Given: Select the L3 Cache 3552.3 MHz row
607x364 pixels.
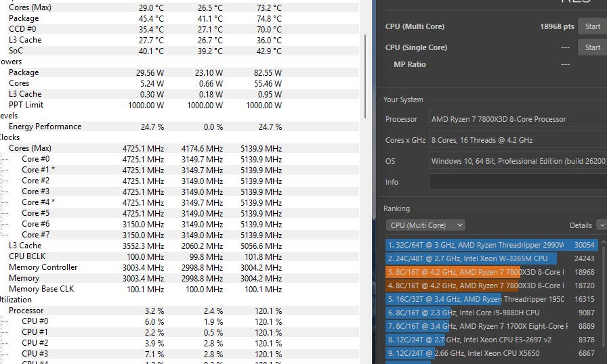Looking at the screenshot, I should pos(180,246).
